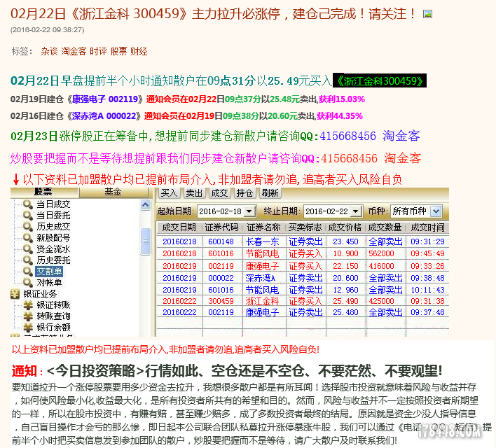
Task: Click the 刷新 toolbar button
Action: [270, 193]
